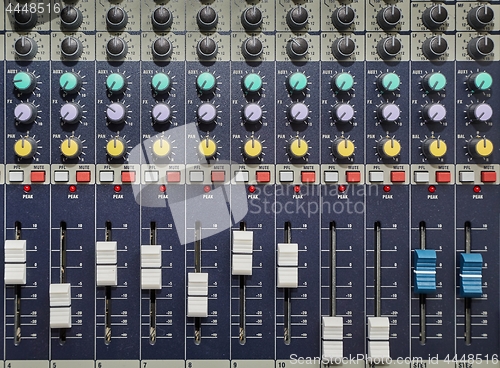Viewport: 500px width, 368px height.
Task: Select the green AUX1 knob on channel 6
Action: pyautogui.click(x=115, y=82)
